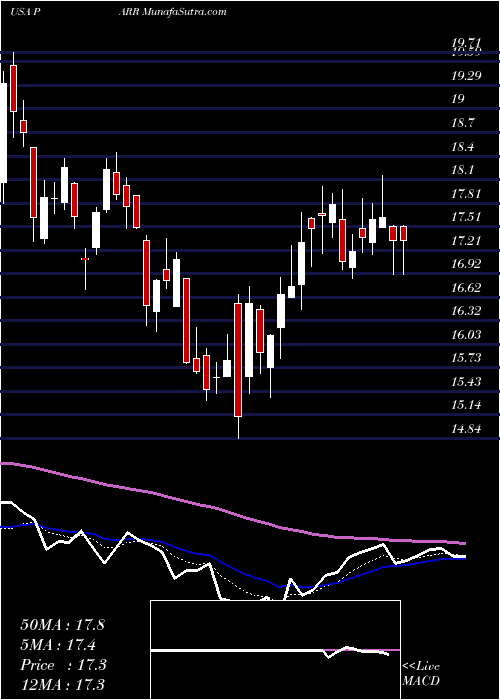500x700 pixels.
Task: Select the 16.92 price level label
Action: [x=467, y=264]
